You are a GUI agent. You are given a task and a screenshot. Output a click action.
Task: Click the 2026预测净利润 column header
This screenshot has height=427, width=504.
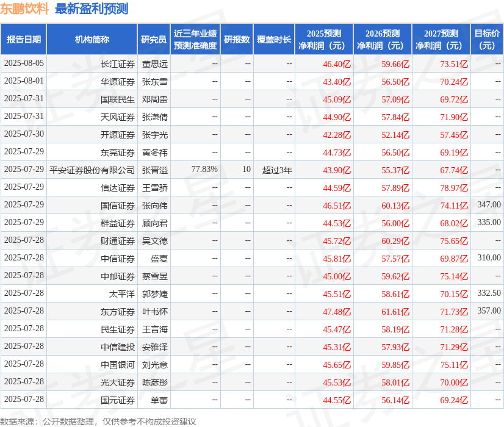point(383,39)
